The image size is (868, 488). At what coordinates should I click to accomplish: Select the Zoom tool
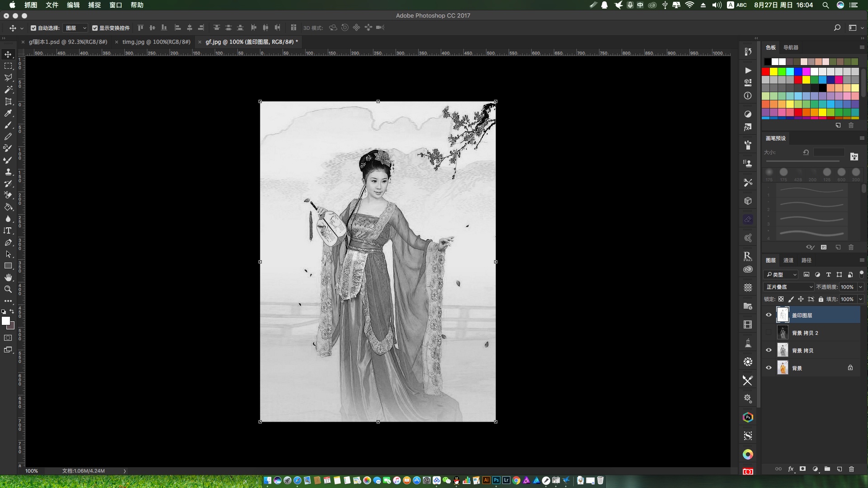[x=8, y=289]
